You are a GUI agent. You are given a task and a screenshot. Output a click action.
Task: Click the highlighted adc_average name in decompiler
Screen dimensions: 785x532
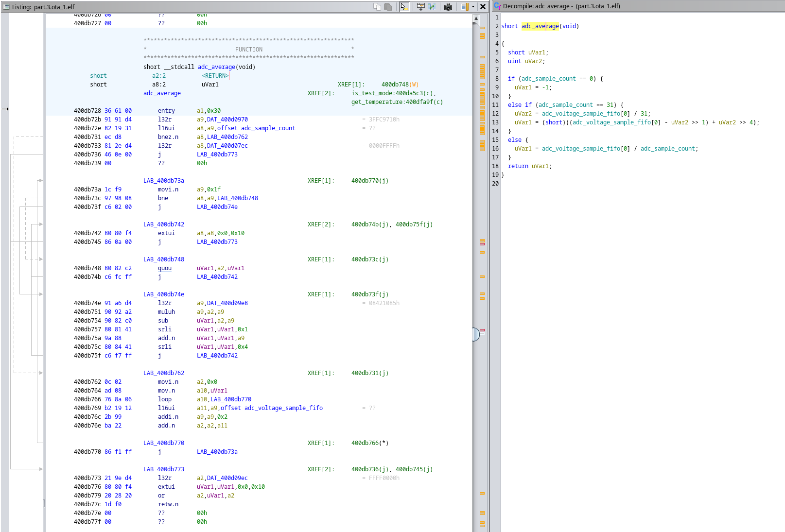pos(540,26)
